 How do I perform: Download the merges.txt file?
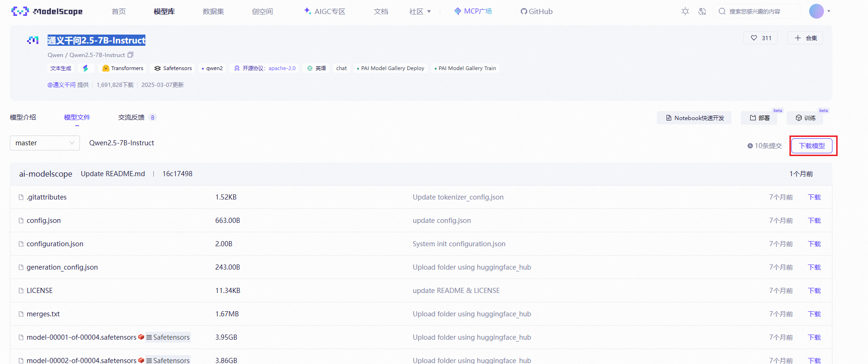click(x=814, y=314)
